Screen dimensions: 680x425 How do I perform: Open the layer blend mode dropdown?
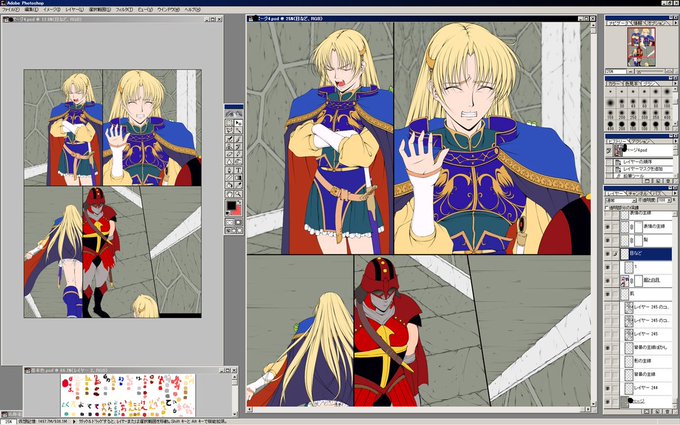[x=621, y=200]
